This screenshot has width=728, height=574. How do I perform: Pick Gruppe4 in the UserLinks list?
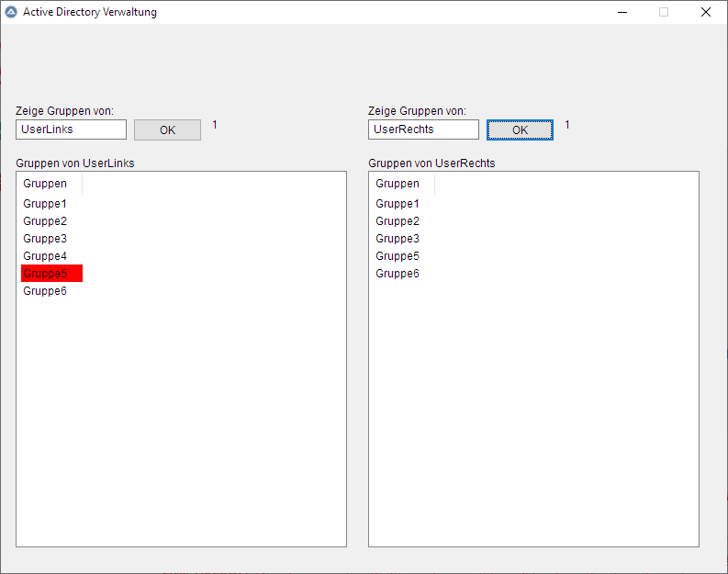pos(45,256)
